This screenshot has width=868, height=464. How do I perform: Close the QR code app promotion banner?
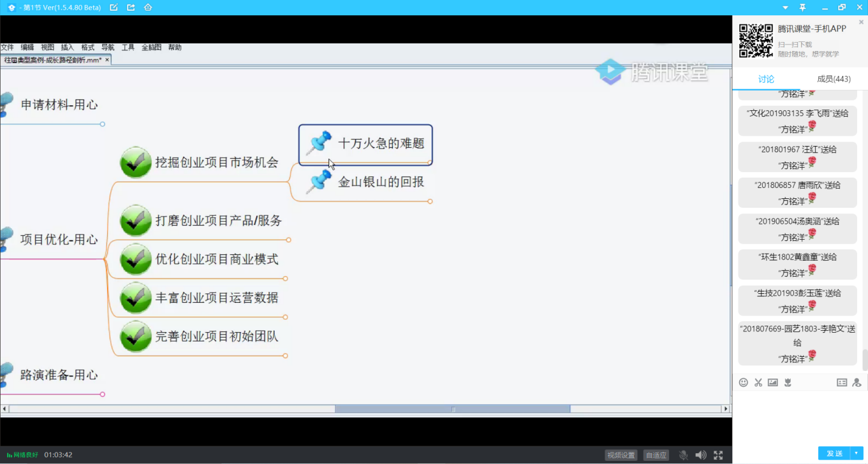(861, 22)
